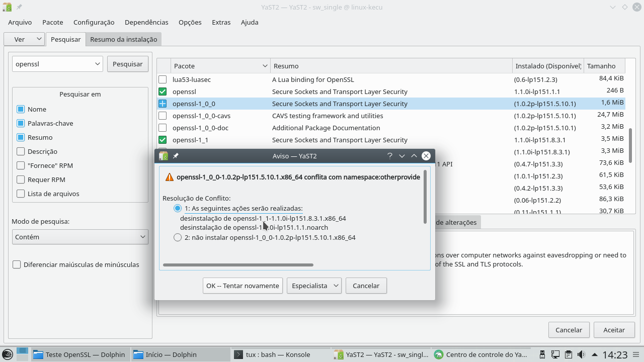Viewport: 644px width, 362px height.
Task: Click the horizontal scrollbar in the conflict dialog
Action: tap(238, 264)
